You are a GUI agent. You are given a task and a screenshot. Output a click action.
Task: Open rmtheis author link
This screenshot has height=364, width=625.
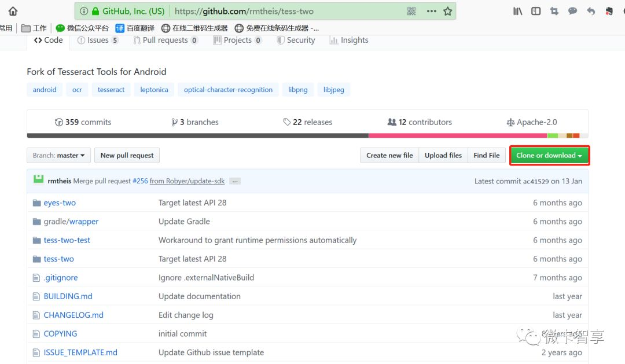[60, 181]
